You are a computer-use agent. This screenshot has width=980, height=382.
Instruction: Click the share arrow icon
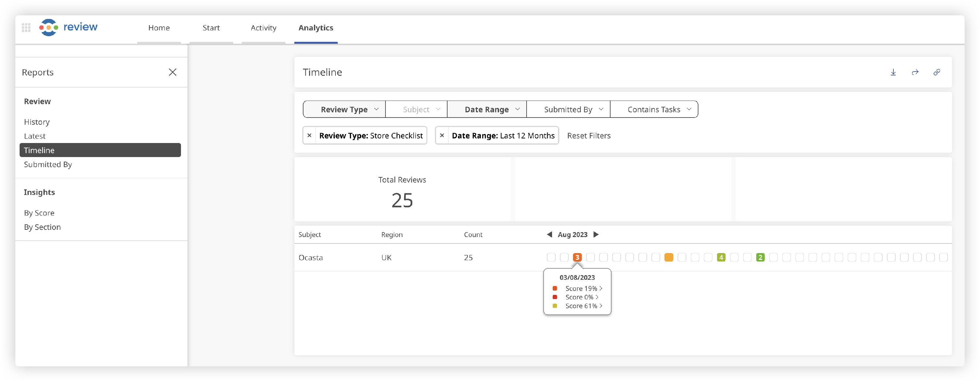point(915,72)
